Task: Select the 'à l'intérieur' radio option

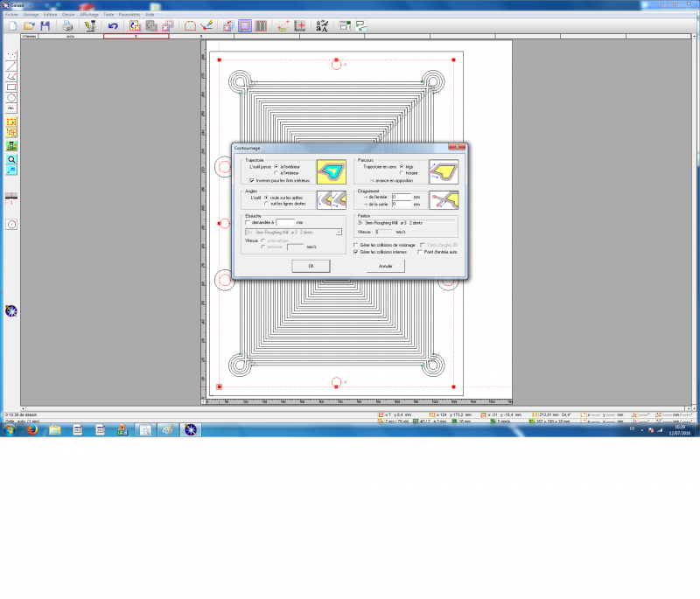Action: click(276, 173)
